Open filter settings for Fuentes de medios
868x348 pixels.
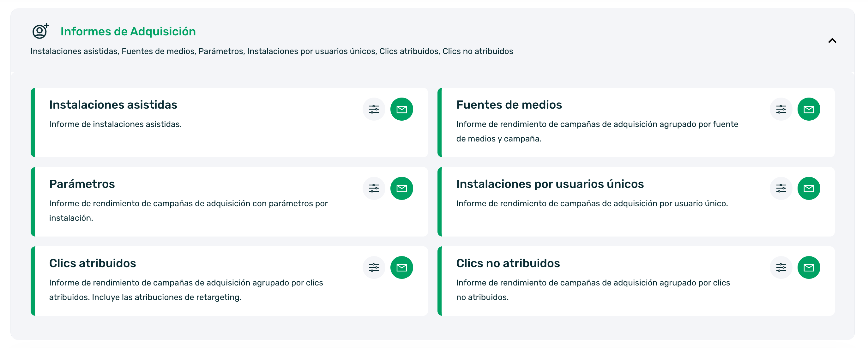tap(781, 109)
